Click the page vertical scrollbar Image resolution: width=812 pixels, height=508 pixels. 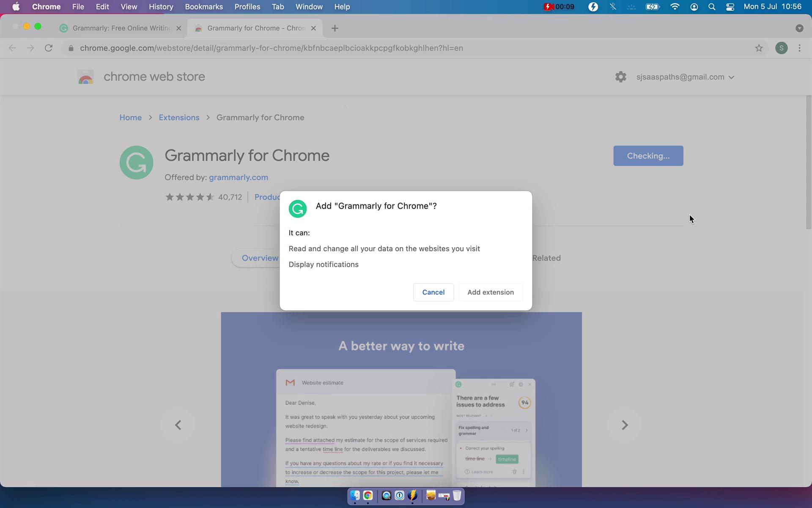click(x=809, y=163)
